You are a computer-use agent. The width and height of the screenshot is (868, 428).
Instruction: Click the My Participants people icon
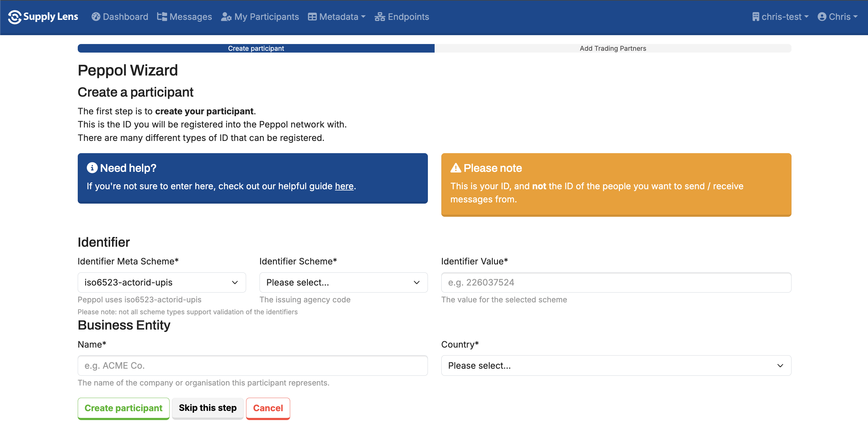(x=226, y=17)
